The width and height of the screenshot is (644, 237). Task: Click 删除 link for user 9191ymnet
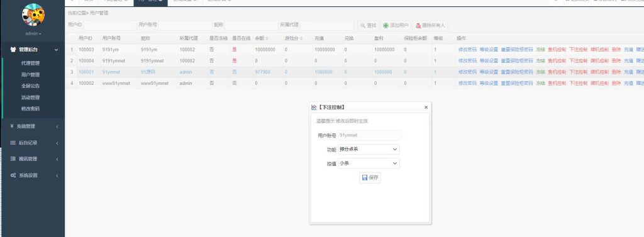point(616,61)
